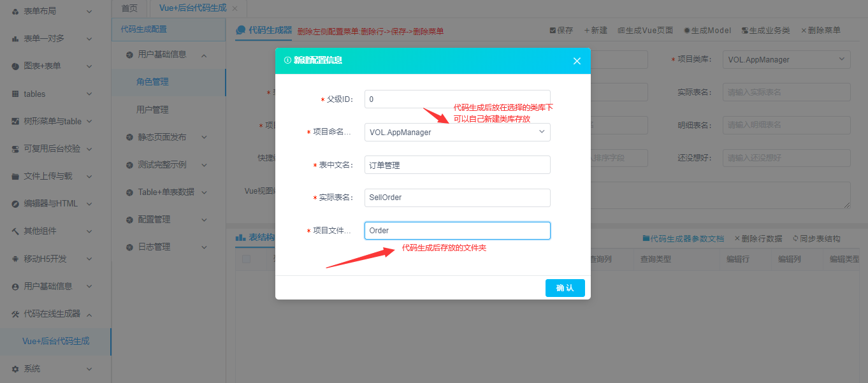
Task: Click the 代码生成器参数文档 folder icon
Action: 646,238
